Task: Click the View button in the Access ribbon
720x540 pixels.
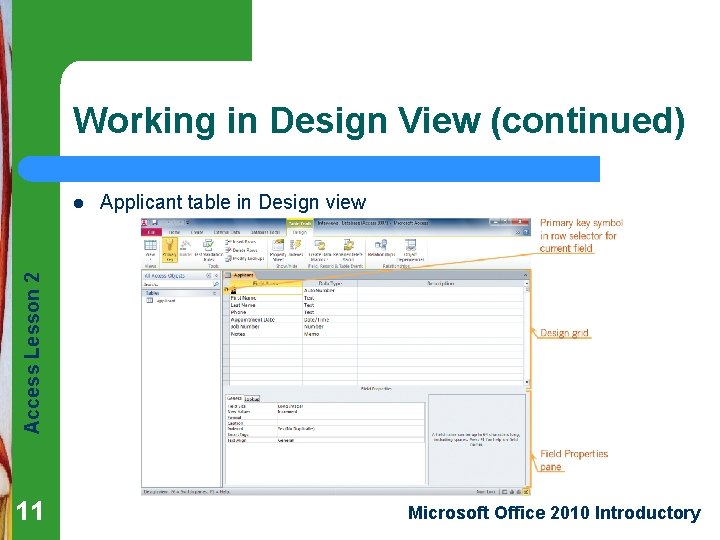Action: point(150,249)
